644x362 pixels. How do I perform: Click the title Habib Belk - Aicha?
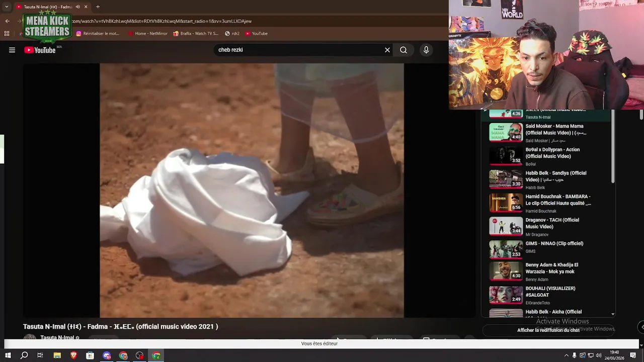click(x=553, y=312)
